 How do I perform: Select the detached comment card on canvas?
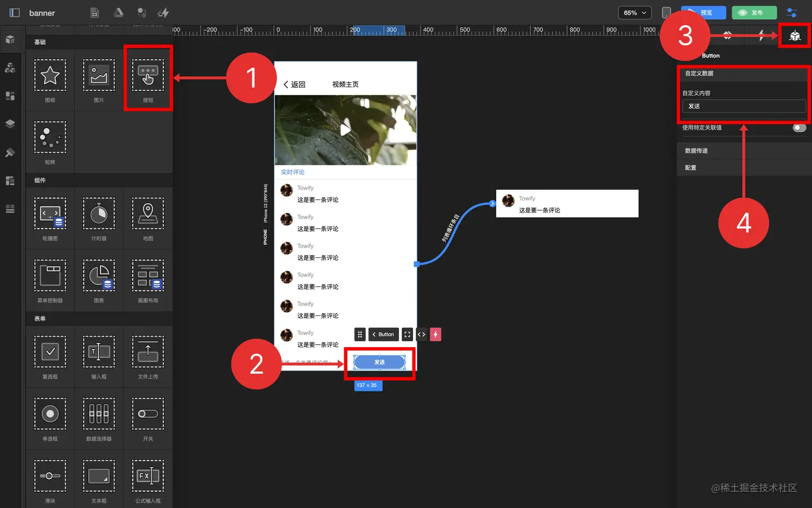(567, 204)
